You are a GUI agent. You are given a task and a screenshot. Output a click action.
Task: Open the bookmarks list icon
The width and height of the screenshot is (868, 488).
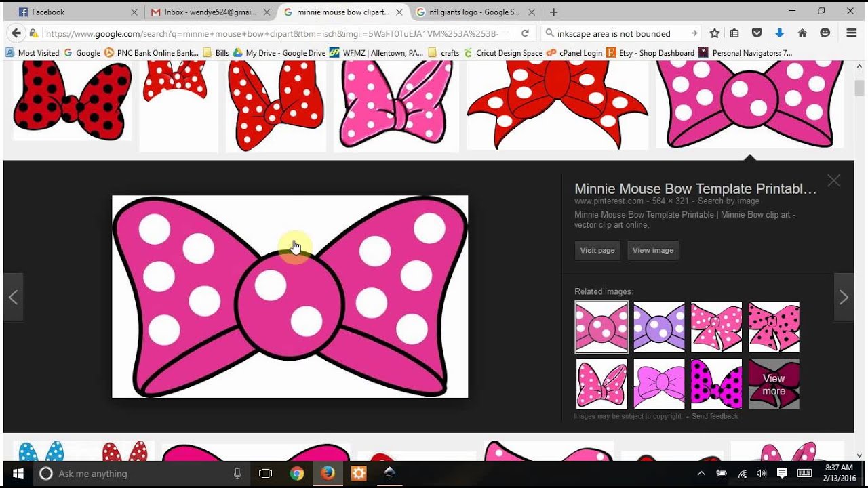click(x=734, y=33)
